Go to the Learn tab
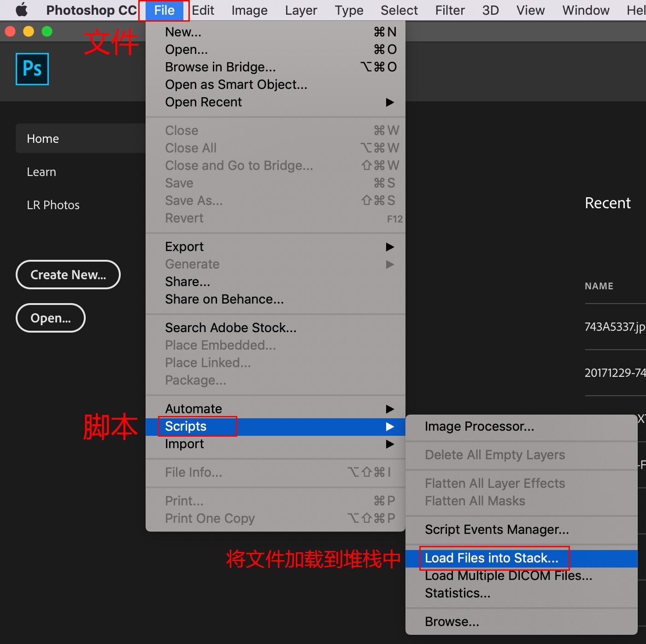The height and width of the screenshot is (644, 646). point(41,172)
